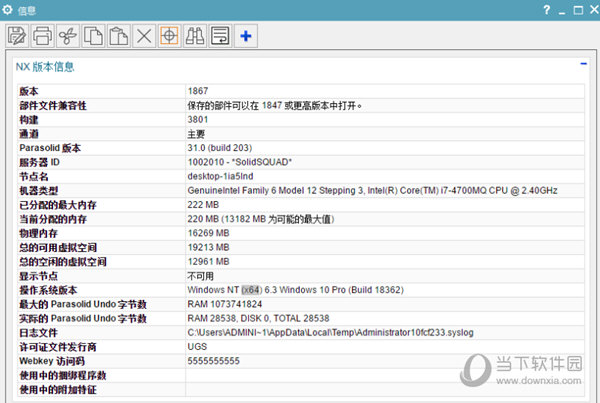Click the 操作系统版本 label
Viewport: 600px width, 403px height.
tap(48, 290)
